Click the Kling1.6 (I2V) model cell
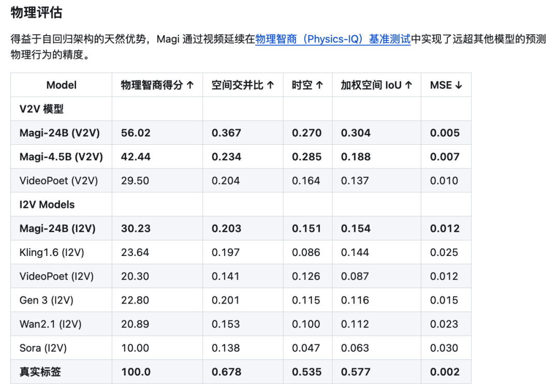This screenshot has width=559, height=392. 52,252
